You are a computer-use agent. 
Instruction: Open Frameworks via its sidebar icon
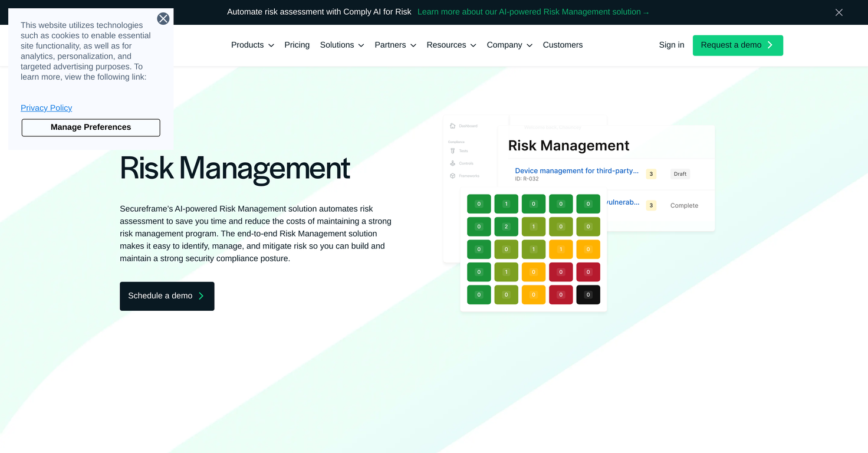[x=451, y=175]
